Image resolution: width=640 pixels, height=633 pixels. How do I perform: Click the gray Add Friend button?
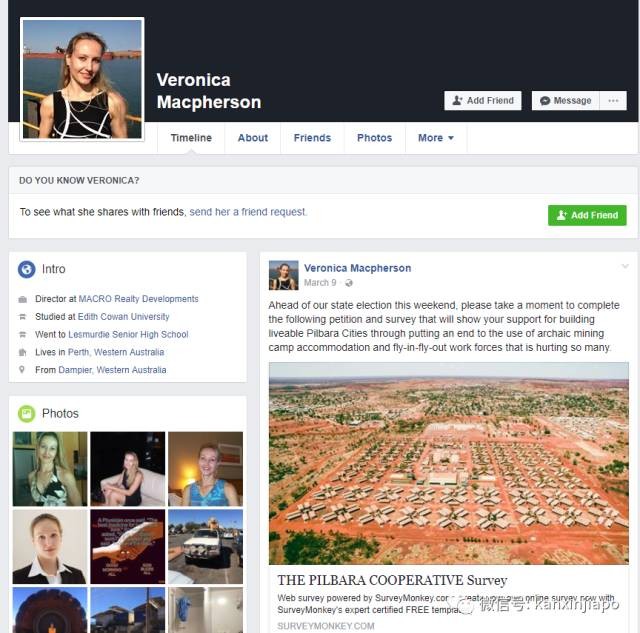click(483, 101)
